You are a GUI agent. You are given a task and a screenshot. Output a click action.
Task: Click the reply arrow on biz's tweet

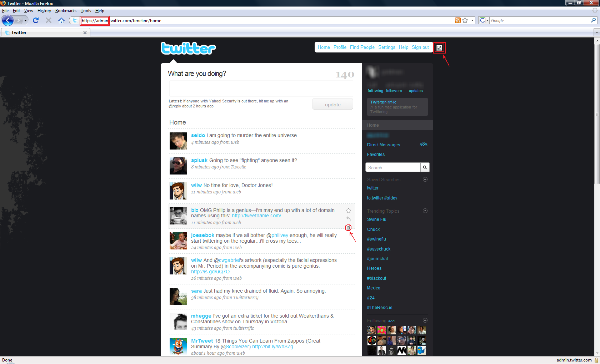pyautogui.click(x=349, y=219)
